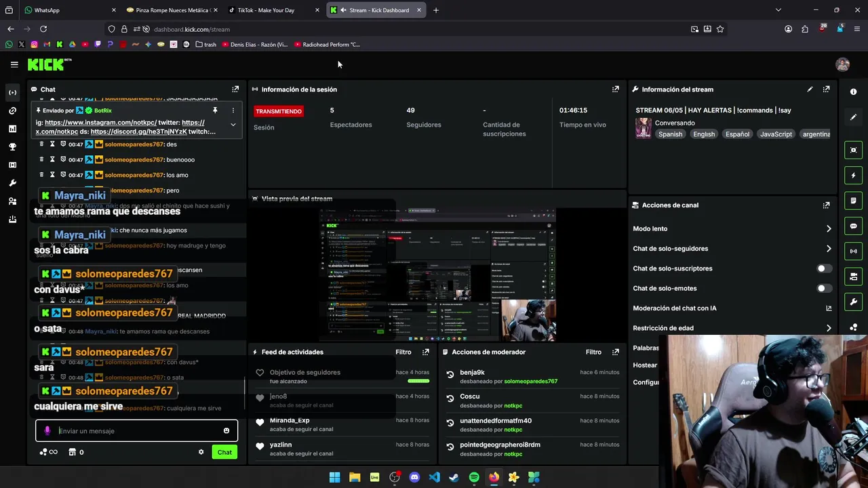Open Windows Start menu
The width and height of the screenshot is (868, 488).
pos(334,477)
